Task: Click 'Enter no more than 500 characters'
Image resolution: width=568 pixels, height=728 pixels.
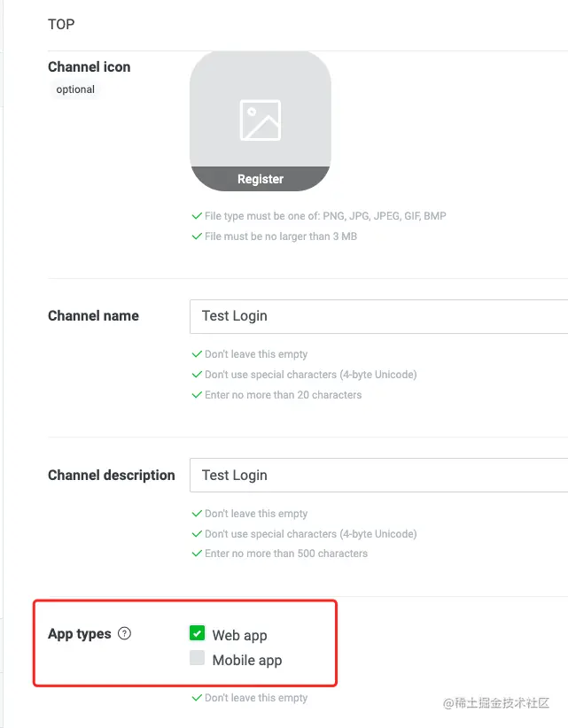Action: [x=286, y=554]
